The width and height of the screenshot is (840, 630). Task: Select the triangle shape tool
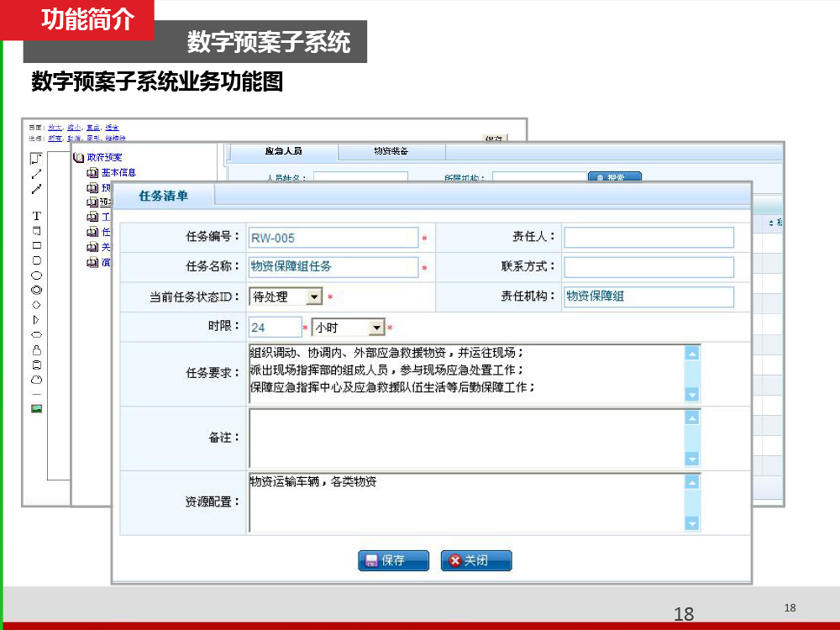coord(36,320)
